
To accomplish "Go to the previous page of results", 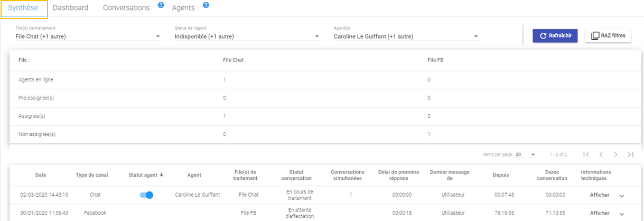I will pyautogui.click(x=601, y=154).
